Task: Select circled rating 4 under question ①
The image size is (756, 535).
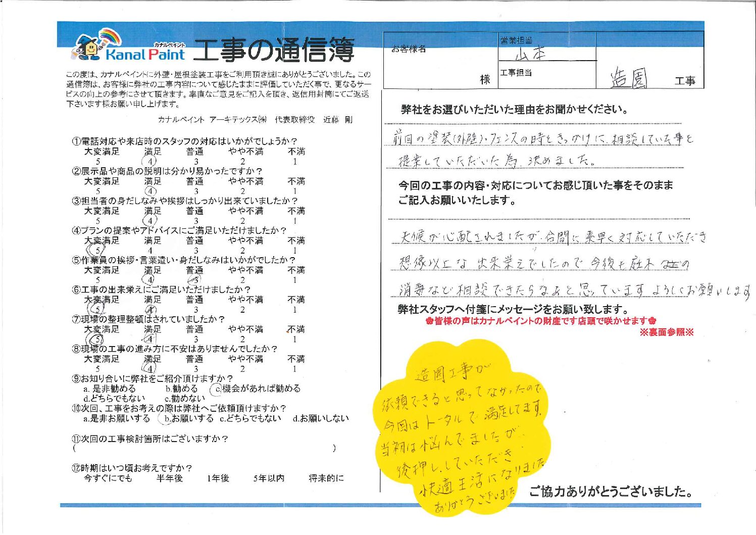Action: [x=150, y=162]
